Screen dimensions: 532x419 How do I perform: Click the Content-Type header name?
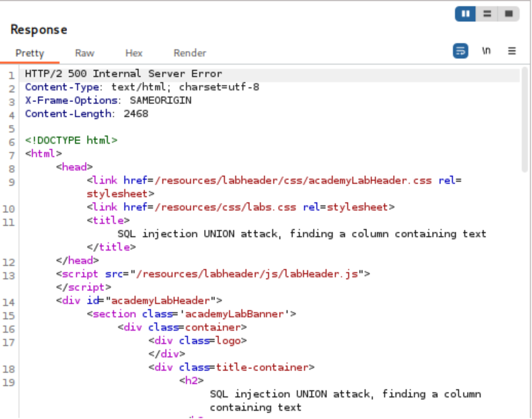coord(62,87)
